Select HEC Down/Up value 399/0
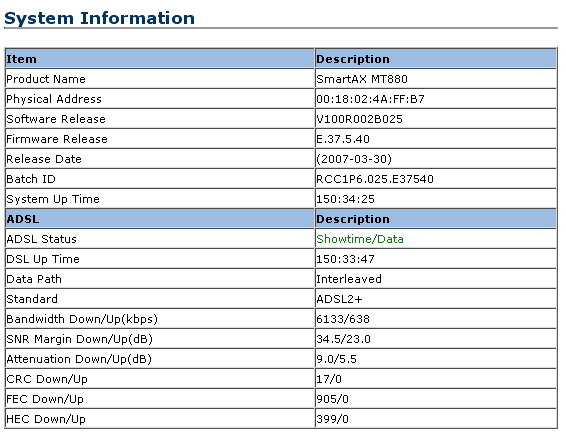Screen dimensions: 566x438 [x=332, y=419]
